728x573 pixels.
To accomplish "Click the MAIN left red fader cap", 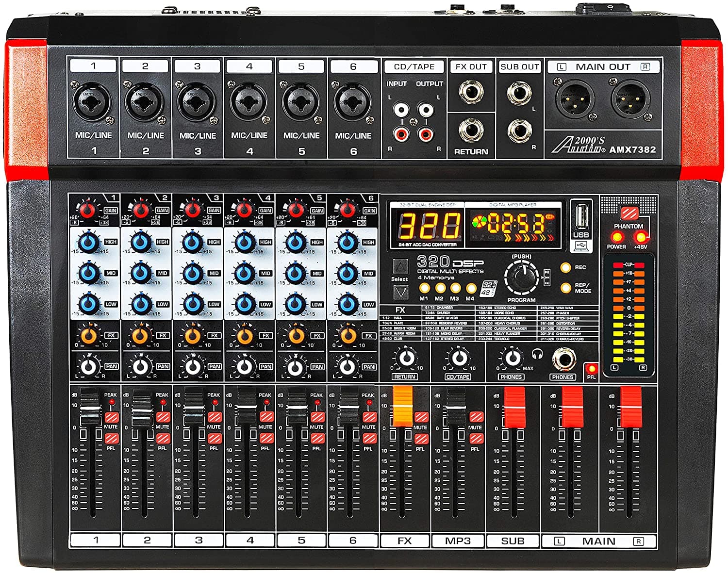I will pyautogui.click(x=572, y=407).
